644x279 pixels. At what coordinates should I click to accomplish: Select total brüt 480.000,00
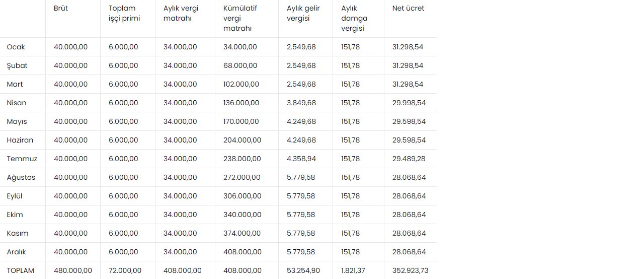point(73,270)
